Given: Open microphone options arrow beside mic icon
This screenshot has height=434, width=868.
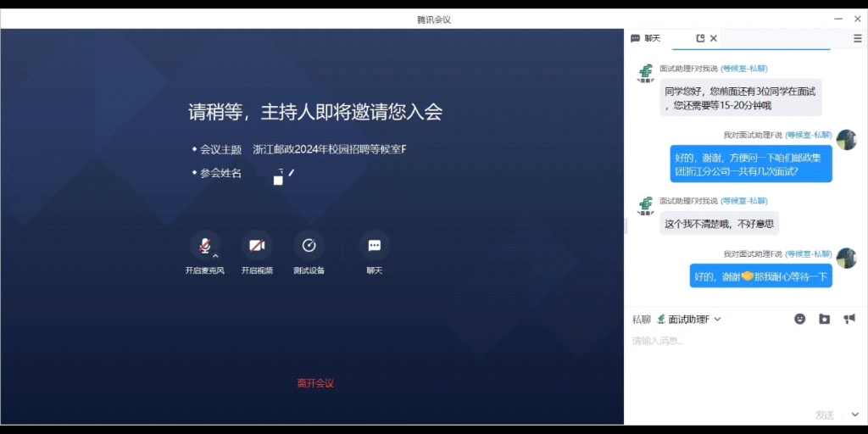Looking at the screenshot, I should click(x=216, y=256).
